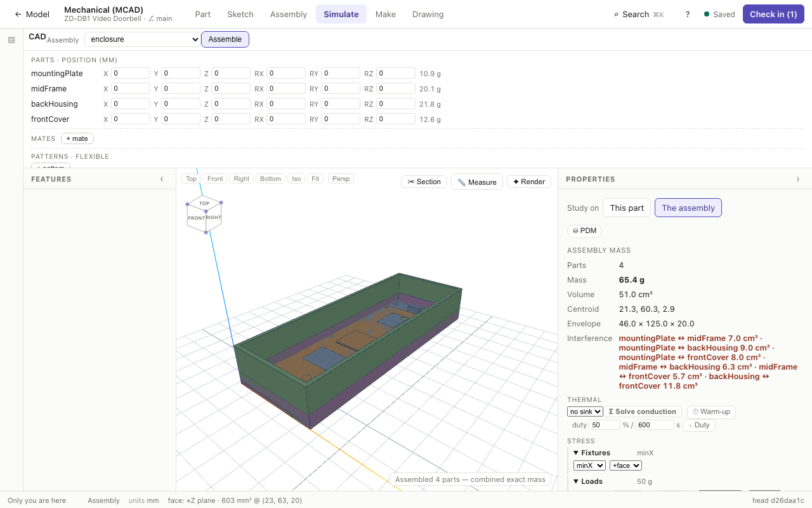Open the Search box
This screenshot has width=812, height=508.
[x=639, y=14]
